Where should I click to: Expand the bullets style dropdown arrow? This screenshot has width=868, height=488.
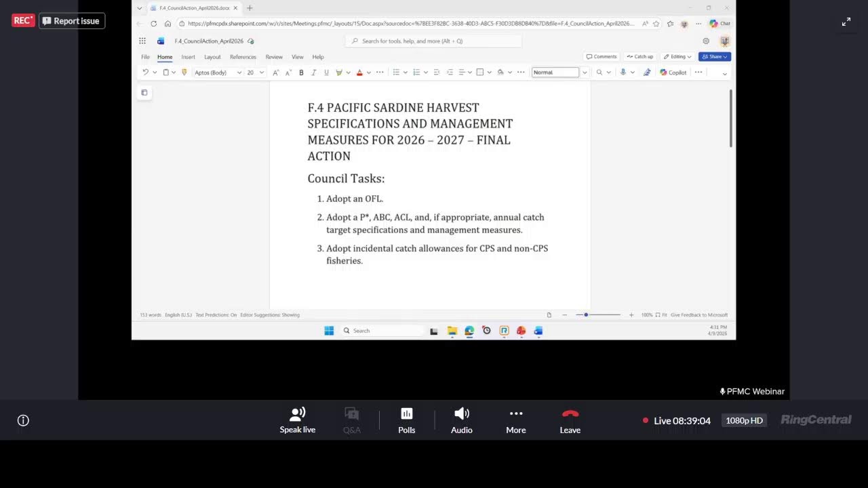tap(405, 73)
